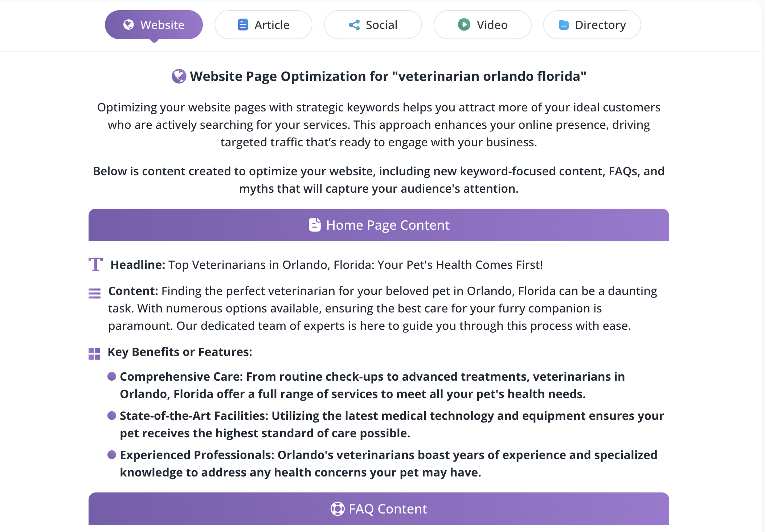The image size is (765, 532).
Task: Click the share icon on Social tab
Action: (x=354, y=25)
